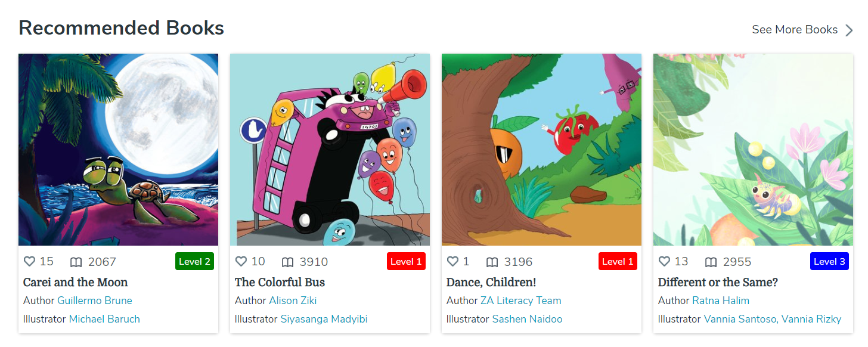Click the open-book icon next to 3196

492,262
